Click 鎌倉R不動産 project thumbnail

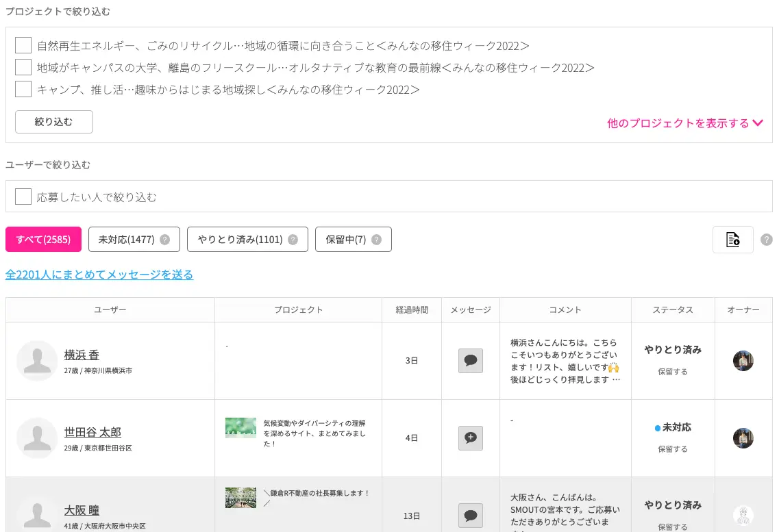tap(241, 498)
